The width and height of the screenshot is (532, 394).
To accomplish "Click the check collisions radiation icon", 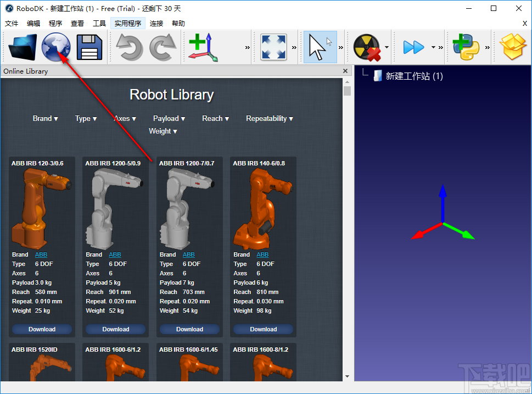I will (x=367, y=47).
